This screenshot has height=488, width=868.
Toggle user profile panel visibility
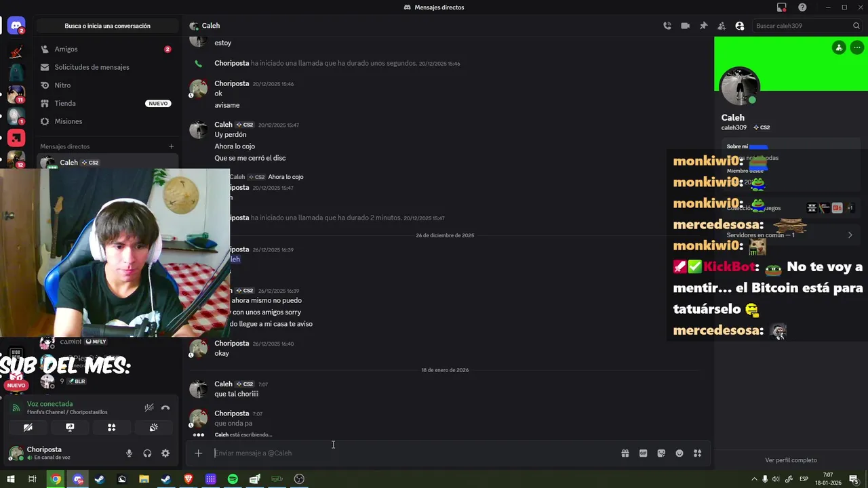pyautogui.click(x=740, y=26)
